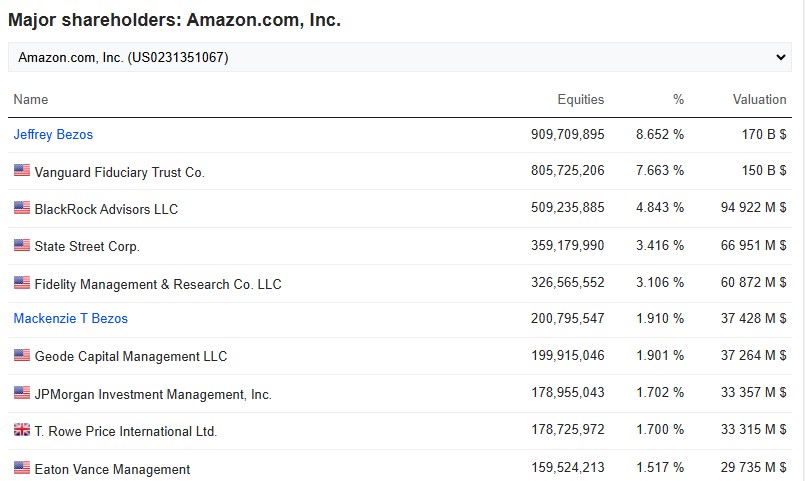Image resolution: width=805 pixels, height=481 pixels.
Task: Click BlackRock Advisors LLC shareholder name
Action: pos(106,209)
